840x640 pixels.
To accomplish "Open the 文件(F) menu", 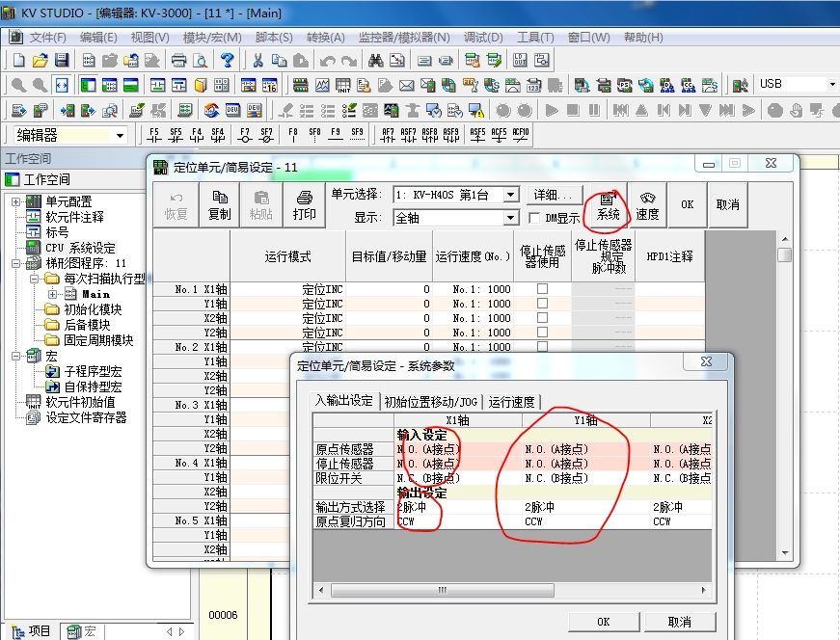I will pyautogui.click(x=47, y=38).
